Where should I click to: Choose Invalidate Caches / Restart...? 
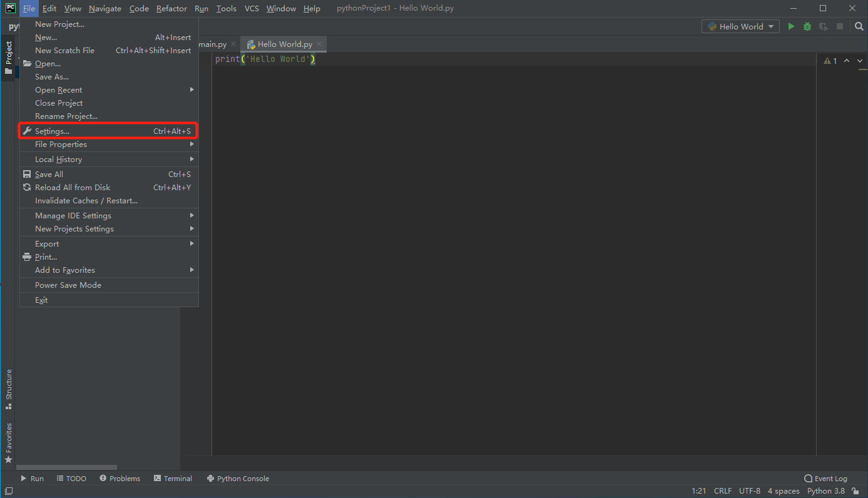click(109, 201)
